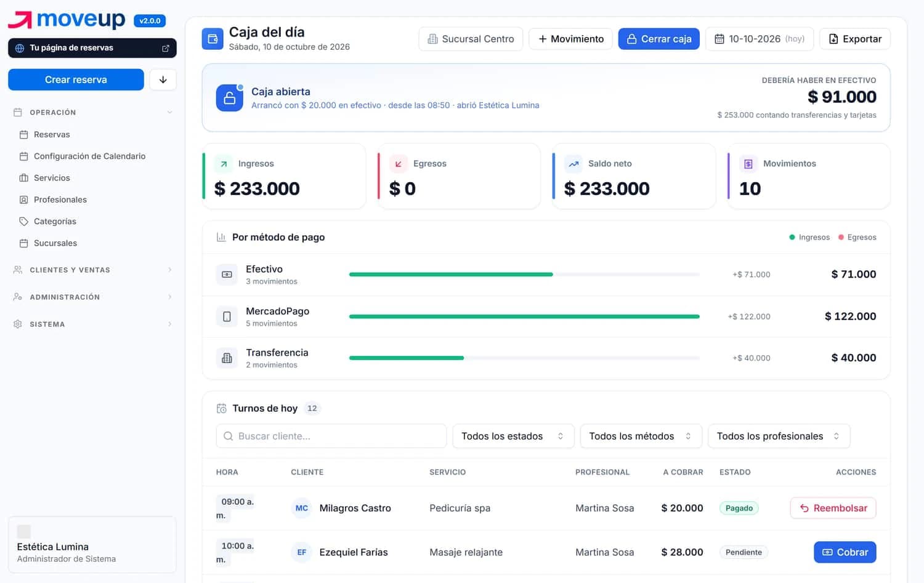This screenshot has width=924, height=583.
Task: Select the Sucursal Centro button
Action: (471, 39)
